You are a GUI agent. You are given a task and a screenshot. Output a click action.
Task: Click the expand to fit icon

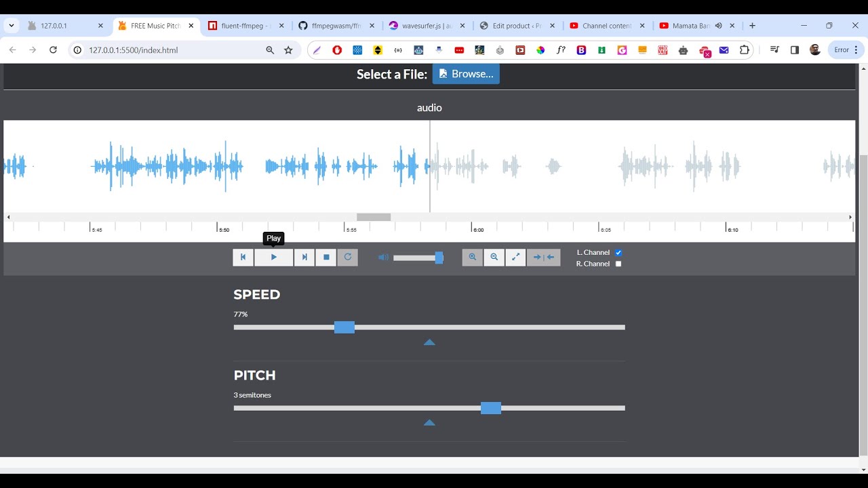coord(516,258)
